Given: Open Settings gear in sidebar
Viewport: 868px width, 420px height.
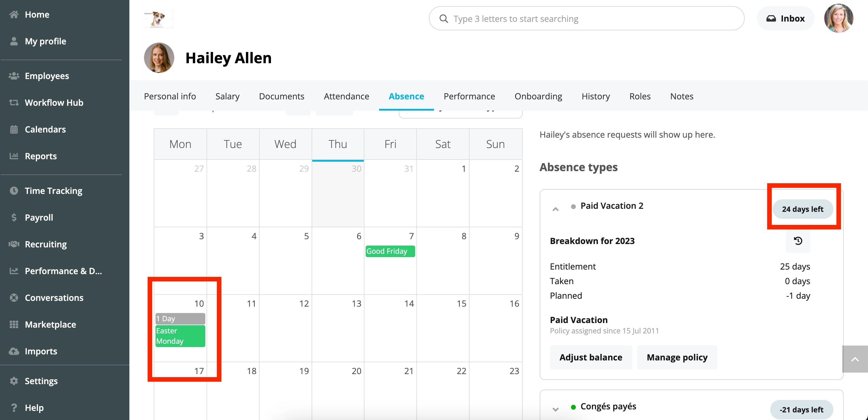Looking at the screenshot, I should (14, 381).
